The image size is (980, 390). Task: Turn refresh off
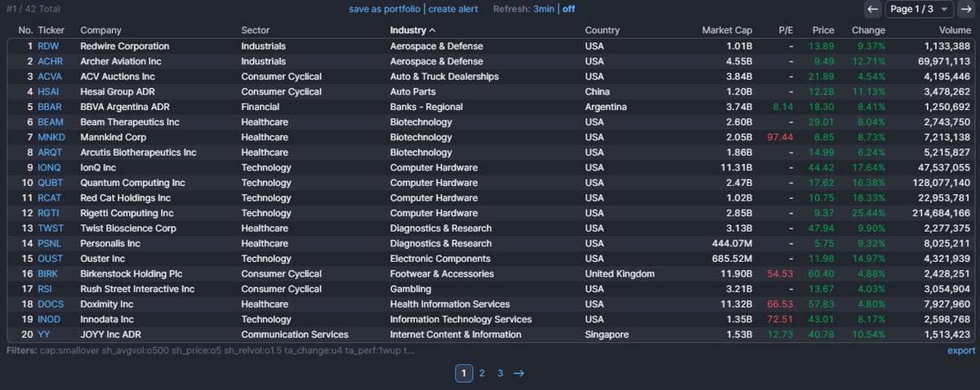(568, 9)
